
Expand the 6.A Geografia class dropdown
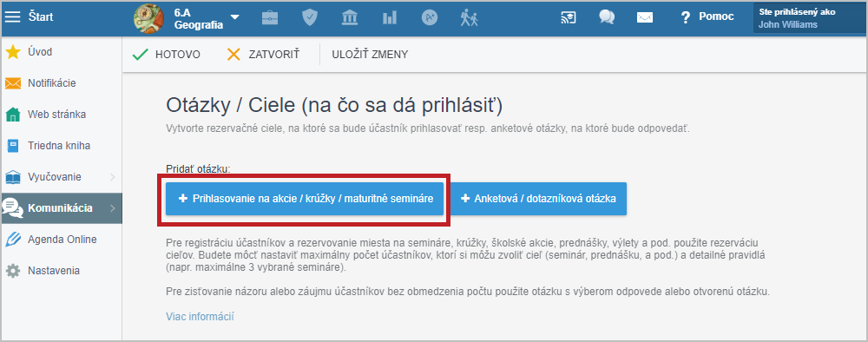point(234,17)
